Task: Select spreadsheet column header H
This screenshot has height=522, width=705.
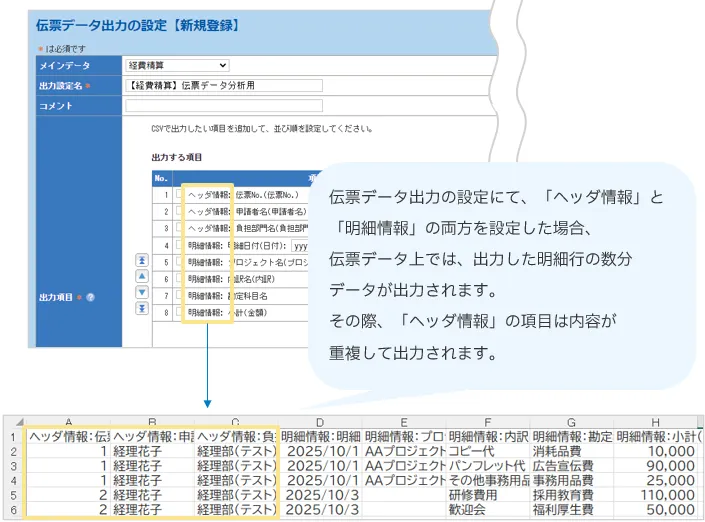Action: point(658,420)
